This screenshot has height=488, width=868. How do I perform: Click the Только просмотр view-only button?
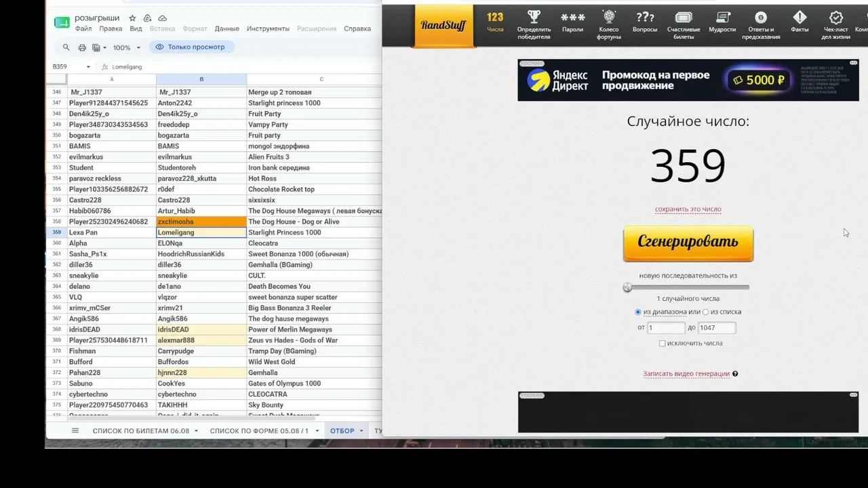coord(191,47)
